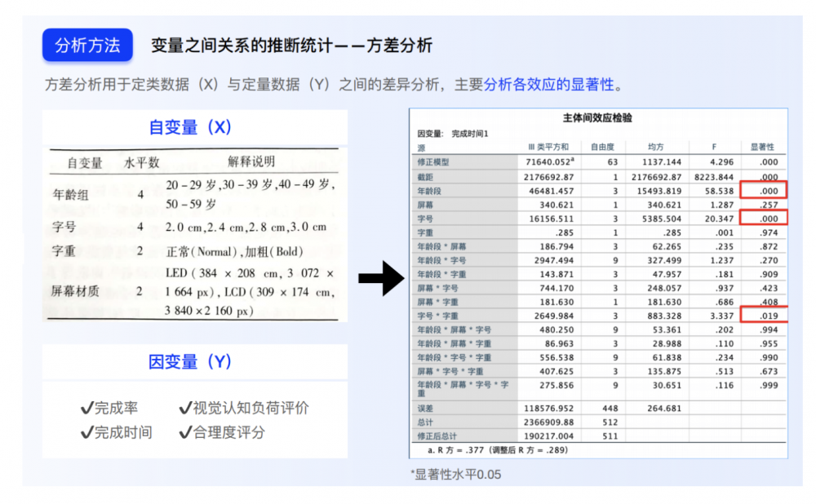This screenshot has width=816, height=504.
Task: Click the checkmark beside 视觉认知负荷评价
Action: click(185, 408)
